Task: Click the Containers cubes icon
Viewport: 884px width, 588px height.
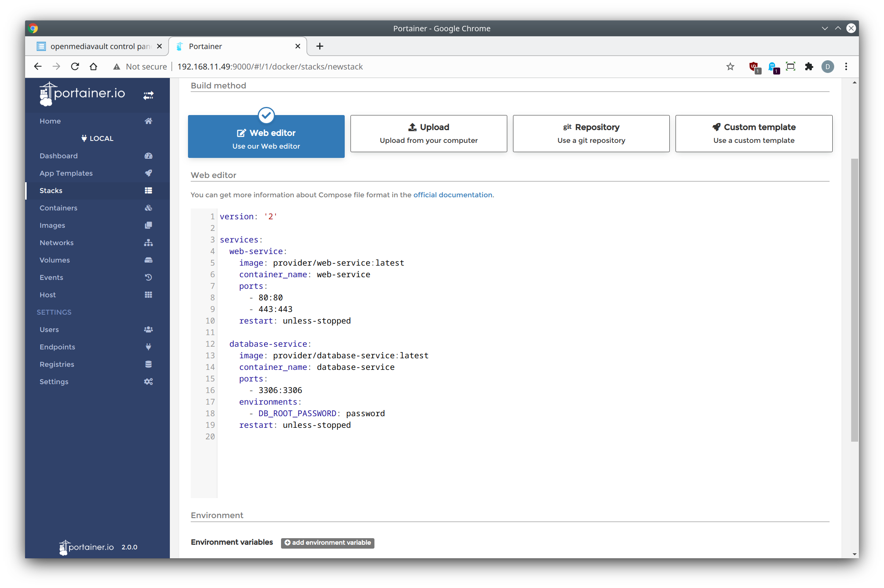Action: 148,208
